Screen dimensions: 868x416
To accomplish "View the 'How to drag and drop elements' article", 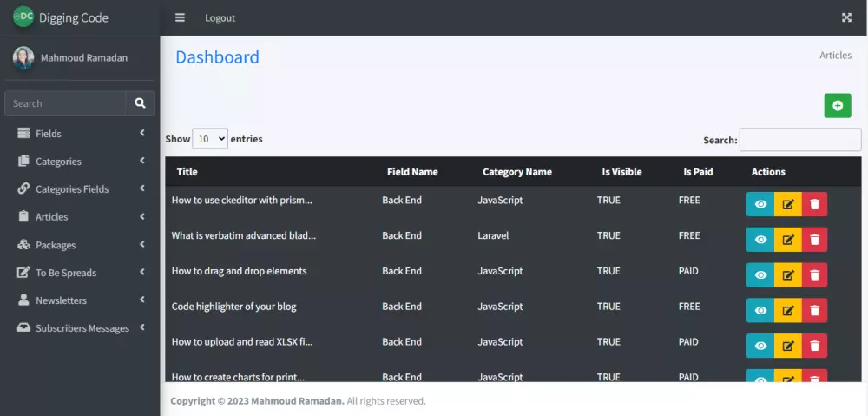I will click(760, 274).
